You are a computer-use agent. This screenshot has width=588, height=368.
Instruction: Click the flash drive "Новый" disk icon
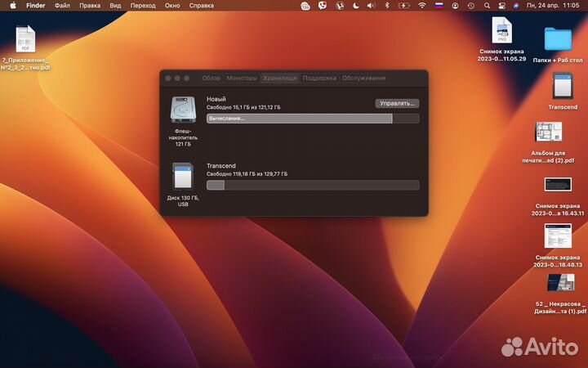click(182, 110)
